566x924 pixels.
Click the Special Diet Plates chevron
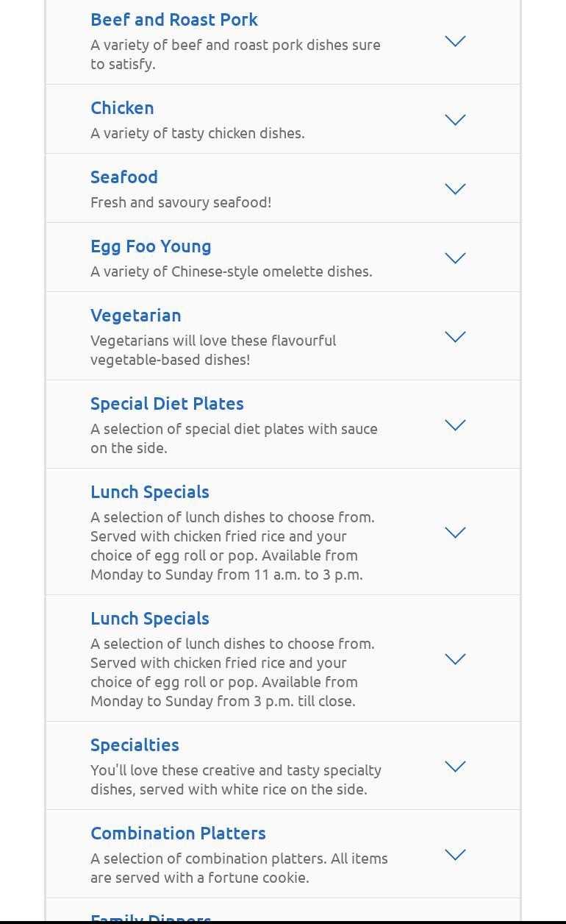pyautogui.click(x=455, y=425)
